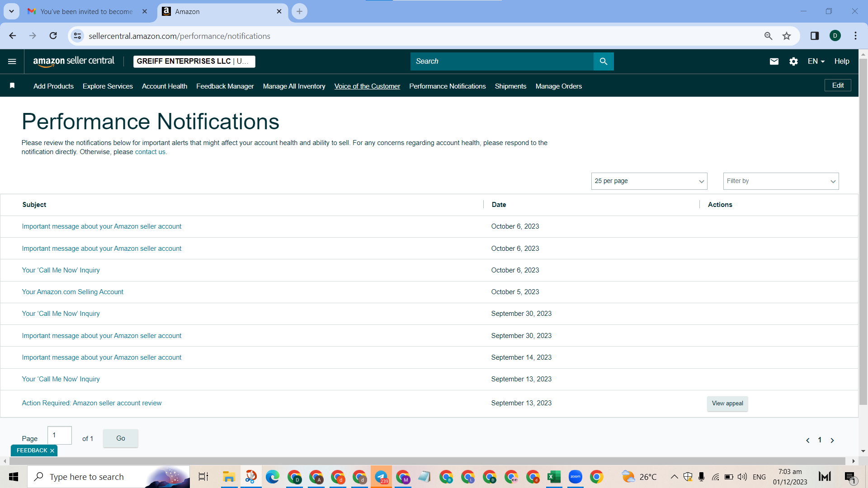868x488 pixels.
Task: Open Performance Notifications menu item
Action: click(x=448, y=86)
